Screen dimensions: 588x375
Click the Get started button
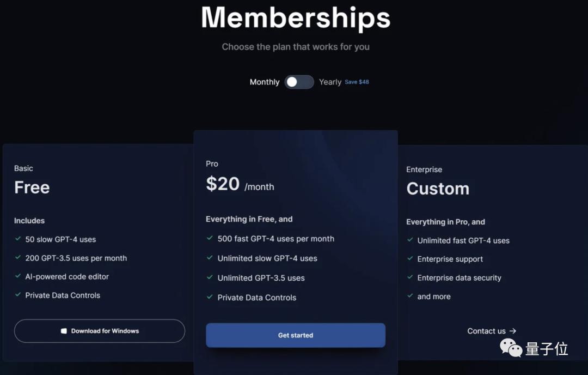click(296, 335)
